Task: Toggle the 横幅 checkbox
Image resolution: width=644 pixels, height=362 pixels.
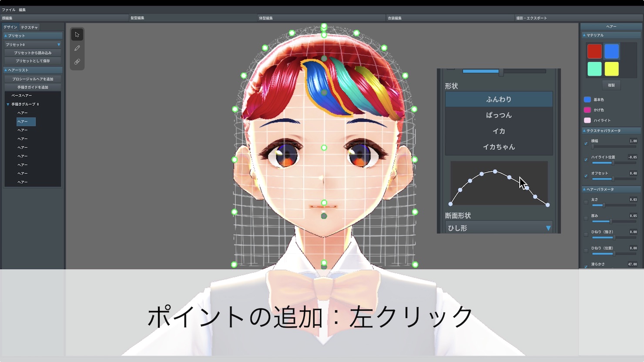Action: point(586,143)
